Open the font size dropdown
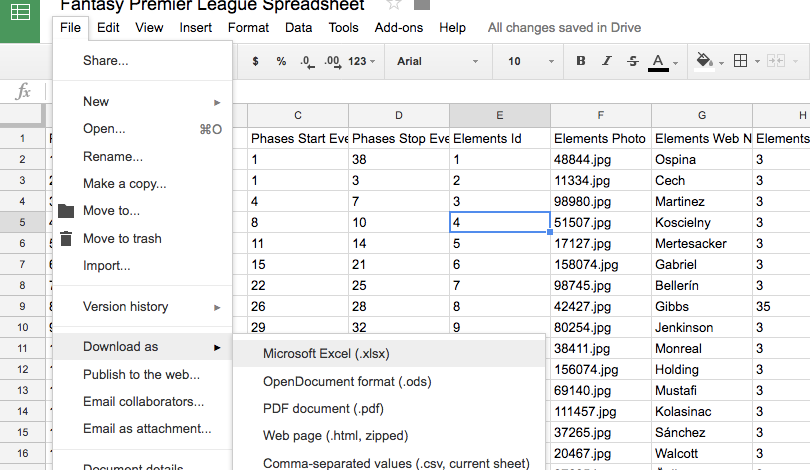Viewport: 810px width, 470px height. (526, 61)
